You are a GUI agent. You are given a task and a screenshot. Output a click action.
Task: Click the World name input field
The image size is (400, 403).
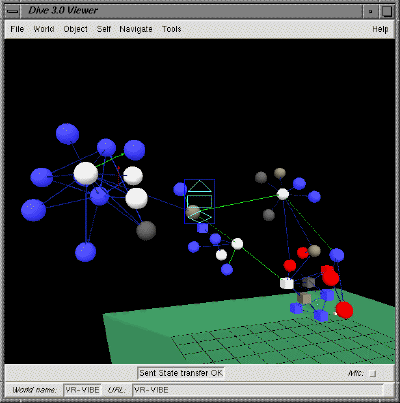(82, 390)
